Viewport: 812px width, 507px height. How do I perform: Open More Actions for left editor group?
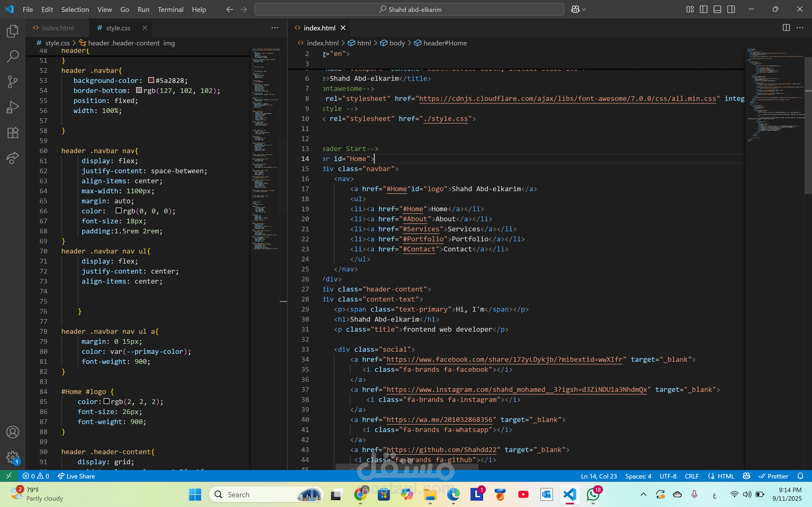(x=275, y=28)
